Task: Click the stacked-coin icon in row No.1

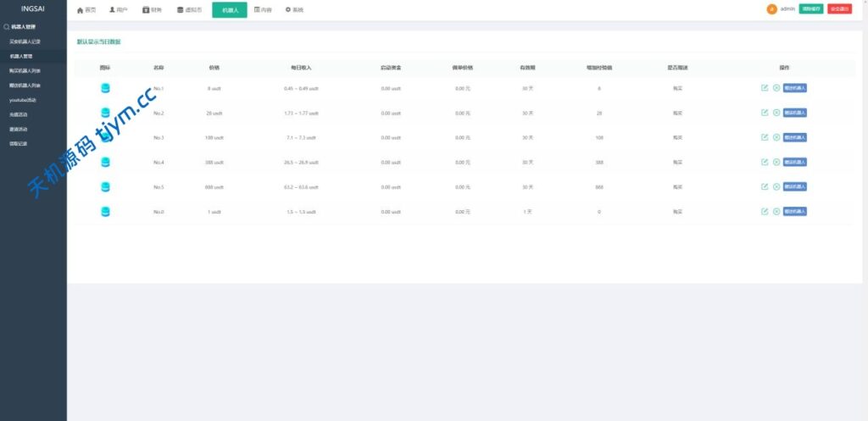Action: (105, 88)
